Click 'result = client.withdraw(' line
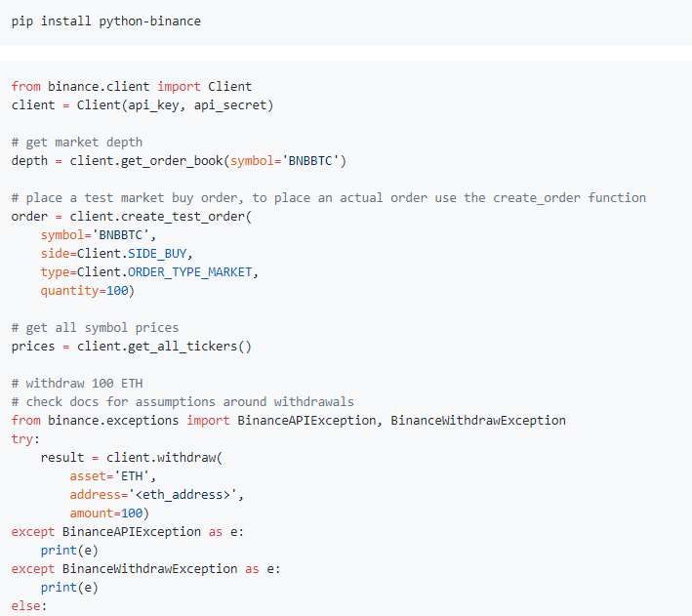 (x=132, y=458)
